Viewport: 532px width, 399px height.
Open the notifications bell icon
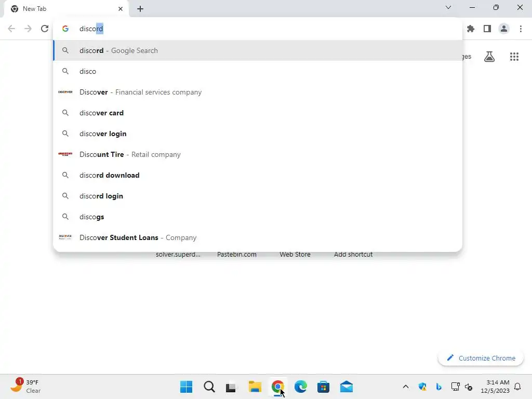point(517,387)
